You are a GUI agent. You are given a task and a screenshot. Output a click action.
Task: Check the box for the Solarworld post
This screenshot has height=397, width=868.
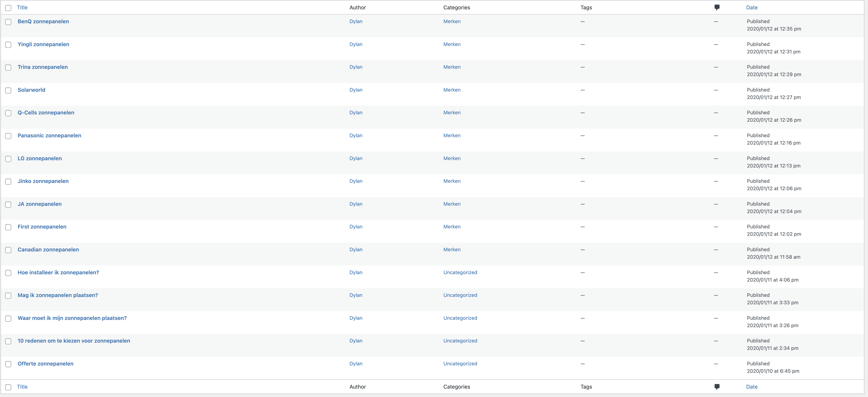[x=8, y=90]
